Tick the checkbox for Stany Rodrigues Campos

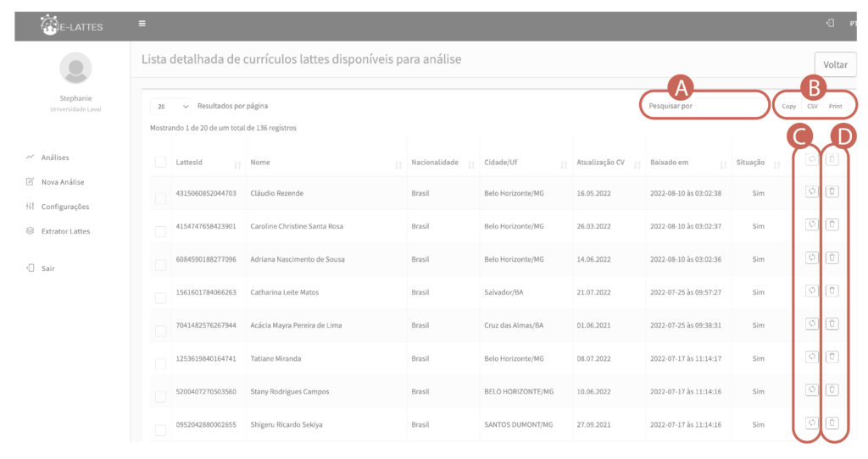161,397
